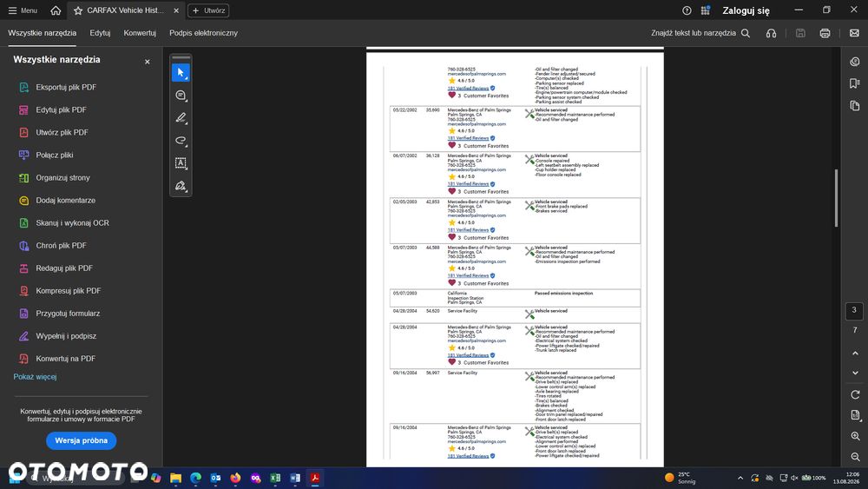Open the Adobe apps grid icon
Viewport: 868px width, 489px height.
[x=705, y=10]
